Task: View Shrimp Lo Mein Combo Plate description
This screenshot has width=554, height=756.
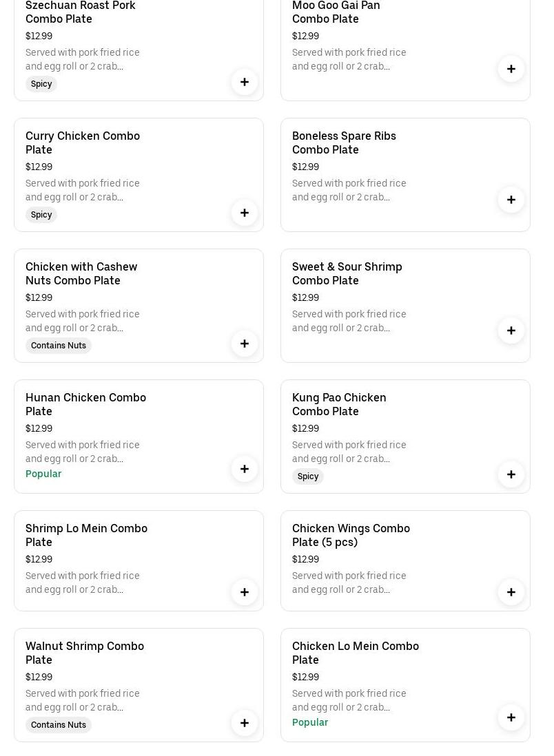Action: (x=83, y=582)
